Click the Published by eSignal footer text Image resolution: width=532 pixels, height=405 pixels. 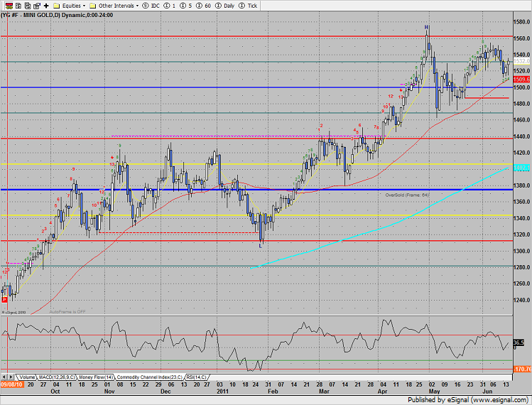point(468,400)
